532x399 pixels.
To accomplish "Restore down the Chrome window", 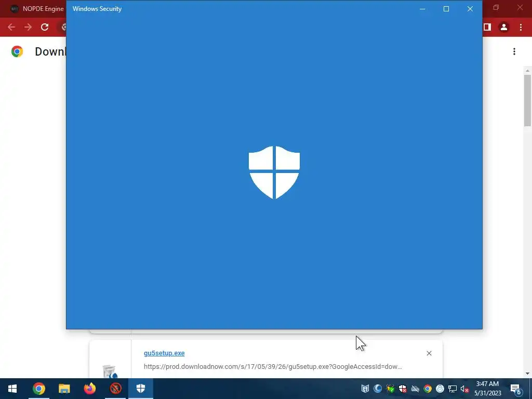I will click(496, 7).
